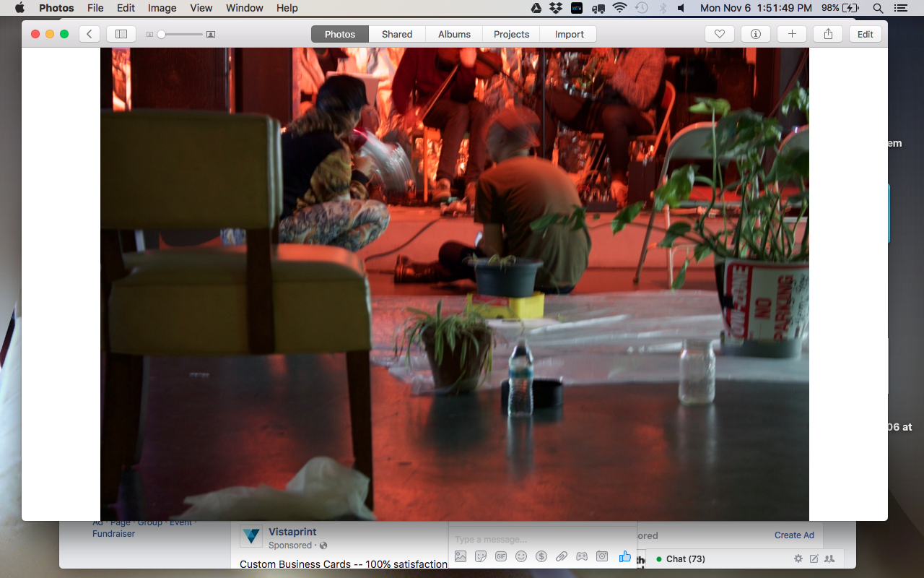Click the small thumbnail zoom-out icon
924x578 pixels.
pyautogui.click(x=149, y=34)
